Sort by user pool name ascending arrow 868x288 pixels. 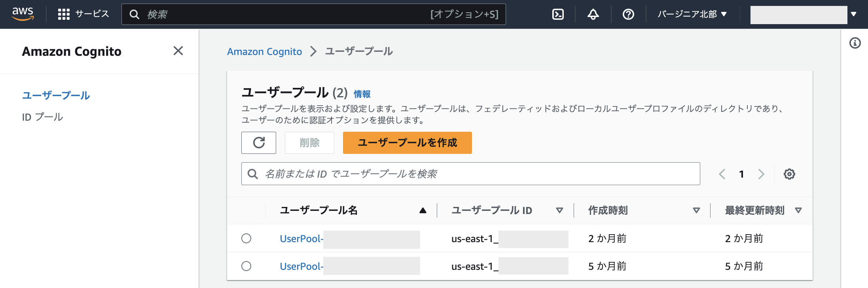423,210
